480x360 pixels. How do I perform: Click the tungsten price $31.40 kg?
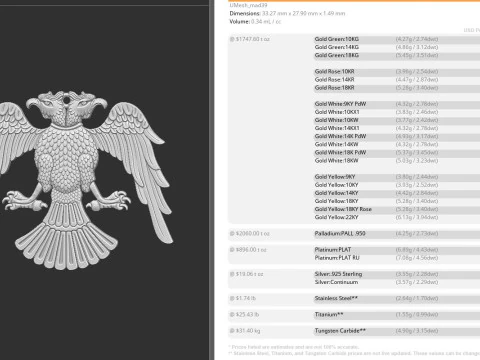click(x=245, y=331)
